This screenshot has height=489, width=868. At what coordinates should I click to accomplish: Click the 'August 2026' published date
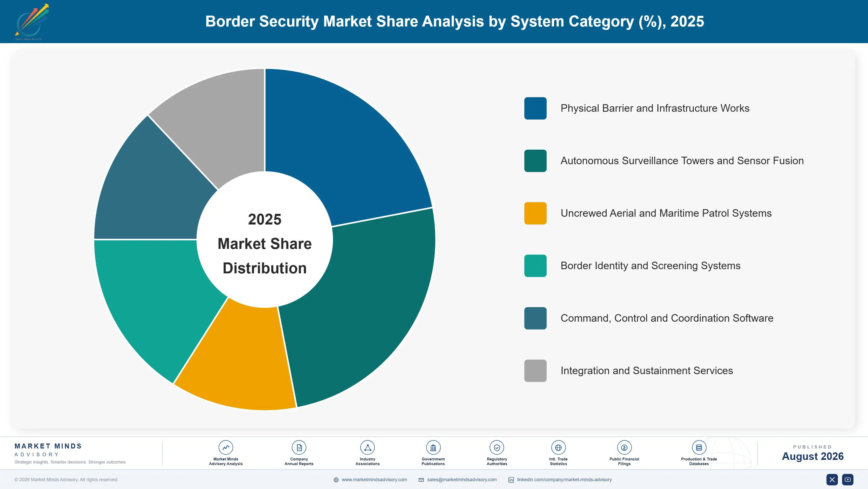pos(812,456)
